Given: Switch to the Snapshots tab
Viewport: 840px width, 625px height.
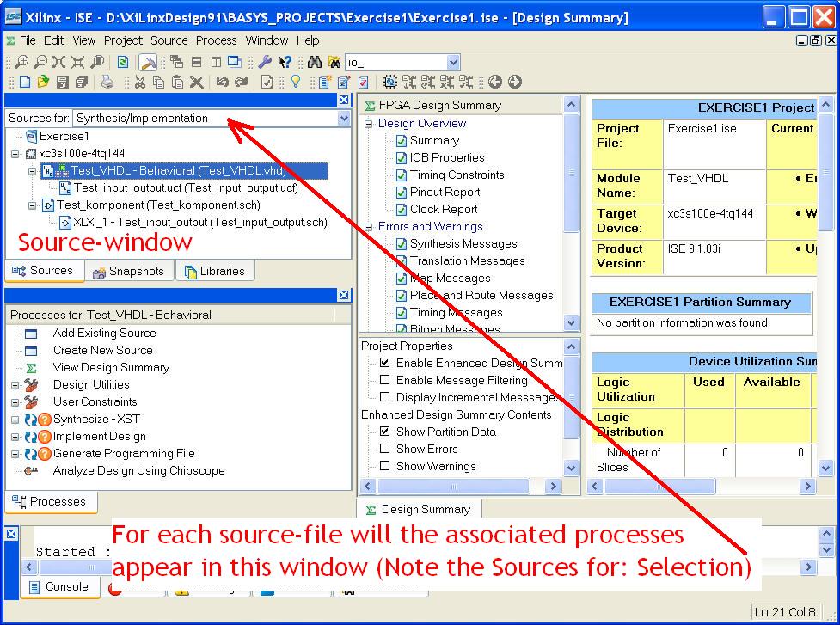Looking at the screenshot, I should tap(130, 271).
